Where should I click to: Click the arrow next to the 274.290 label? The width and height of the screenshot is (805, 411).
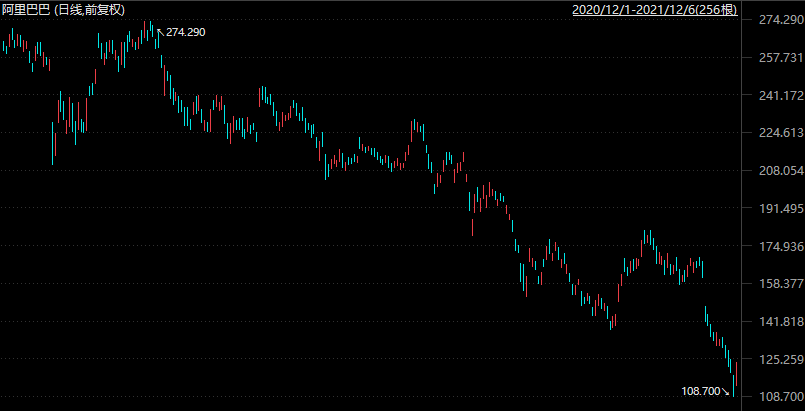click(x=160, y=30)
